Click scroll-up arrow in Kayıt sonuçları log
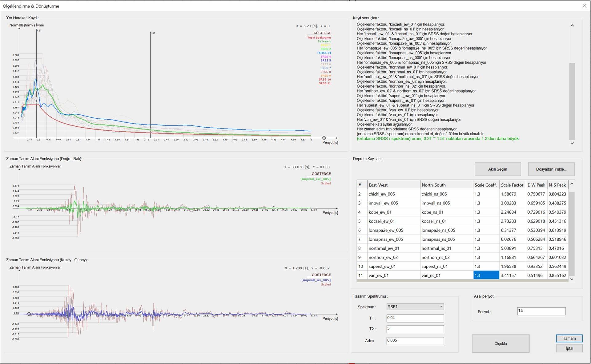The width and height of the screenshot is (591, 364). tap(572, 26)
